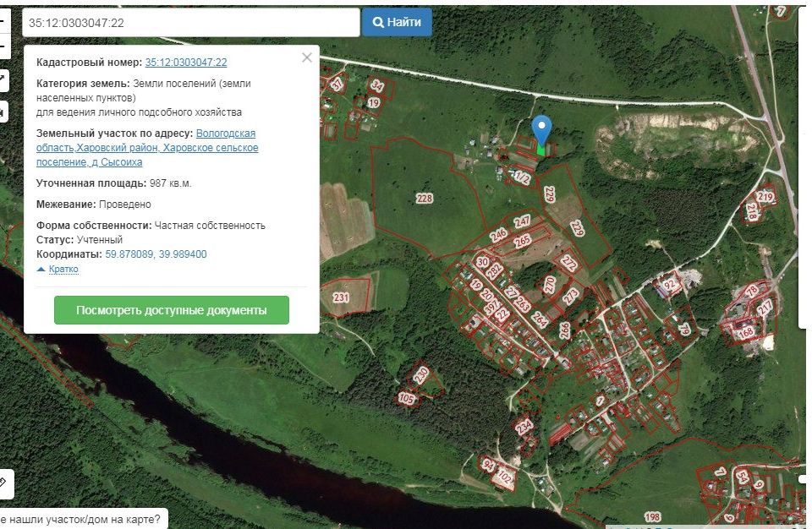Collapse details using the Кратко expander
The image size is (812, 529).
[58, 269]
